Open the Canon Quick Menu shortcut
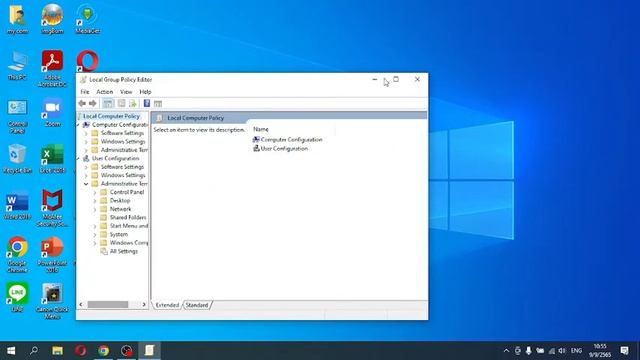The height and width of the screenshot is (360, 640). (x=52, y=301)
